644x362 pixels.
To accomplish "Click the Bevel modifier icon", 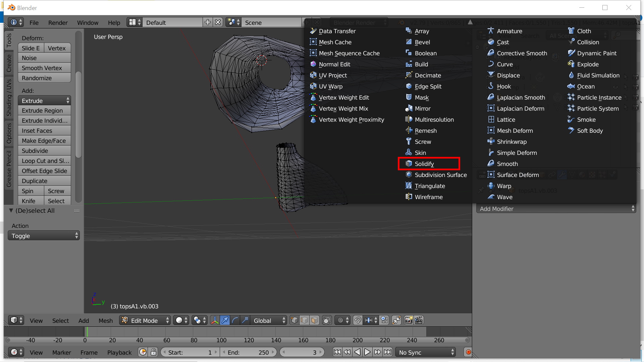I will pos(409,42).
